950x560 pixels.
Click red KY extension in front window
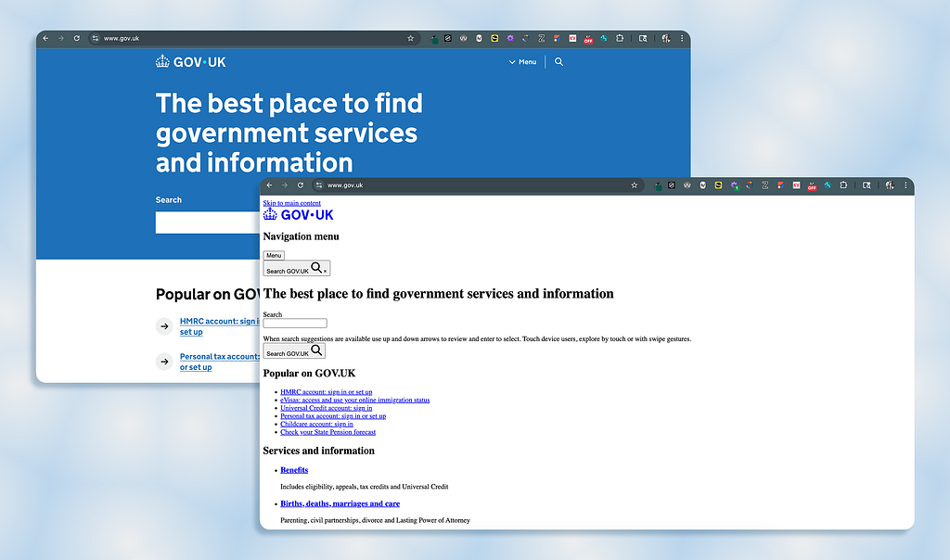796,185
